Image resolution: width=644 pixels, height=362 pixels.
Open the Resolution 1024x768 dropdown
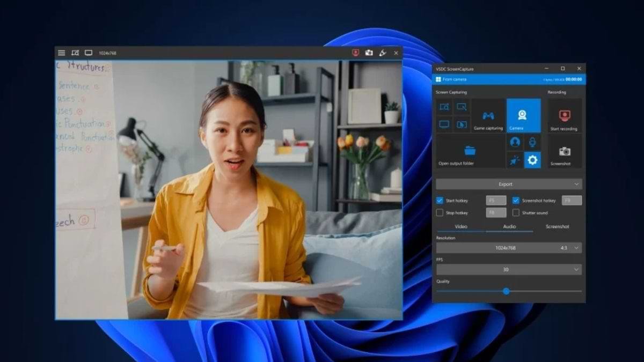[509, 248]
